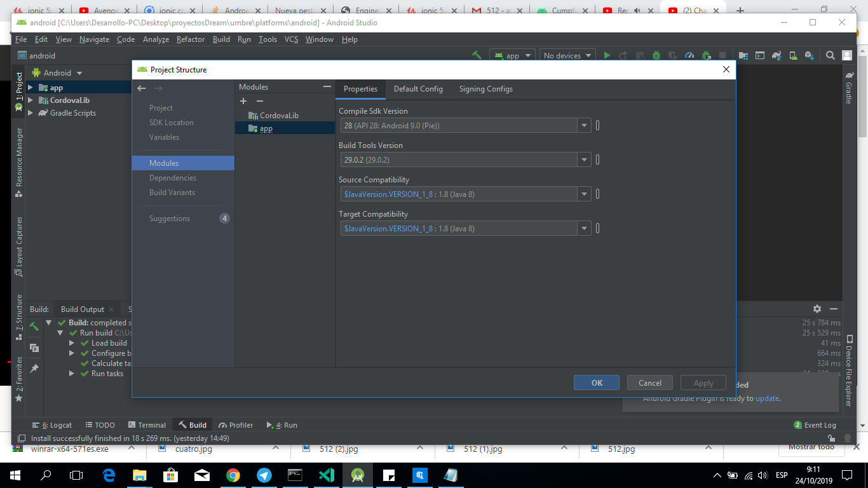Open the Refactor menu
Viewport: 868px width, 488px height.
pyautogui.click(x=191, y=39)
